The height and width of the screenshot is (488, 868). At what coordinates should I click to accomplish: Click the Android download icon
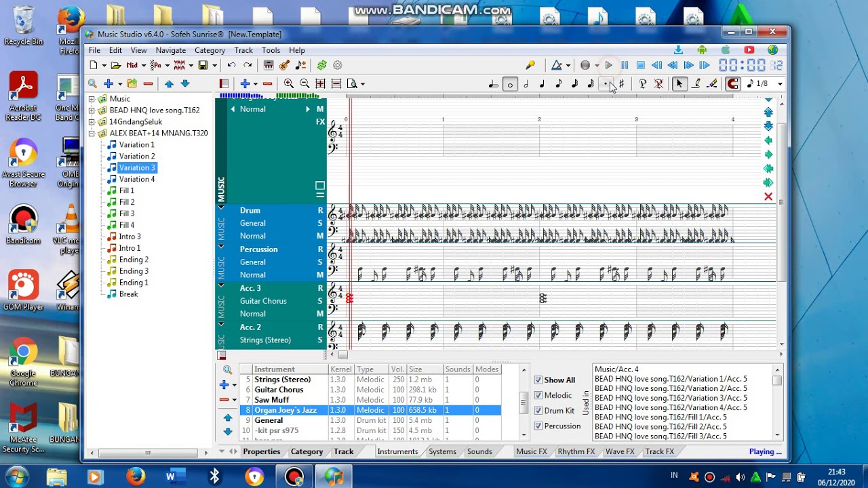(x=702, y=49)
